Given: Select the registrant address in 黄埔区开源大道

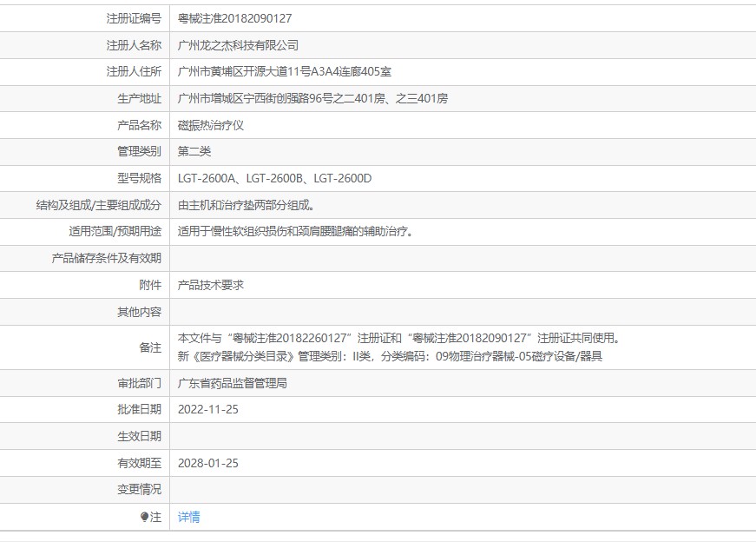Looking at the screenshot, I should coord(285,72).
